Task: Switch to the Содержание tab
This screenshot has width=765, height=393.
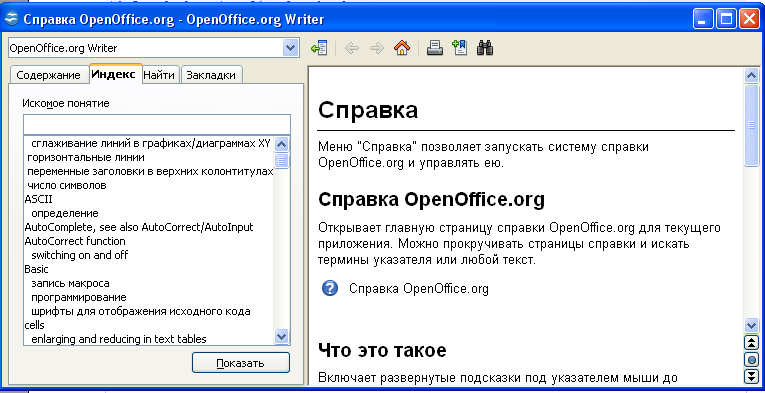Action: pyautogui.click(x=48, y=75)
